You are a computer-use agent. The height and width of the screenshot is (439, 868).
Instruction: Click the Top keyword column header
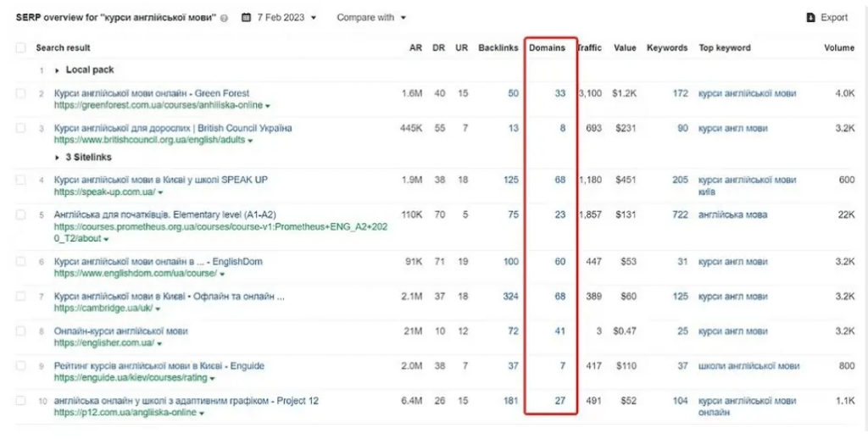click(x=725, y=47)
